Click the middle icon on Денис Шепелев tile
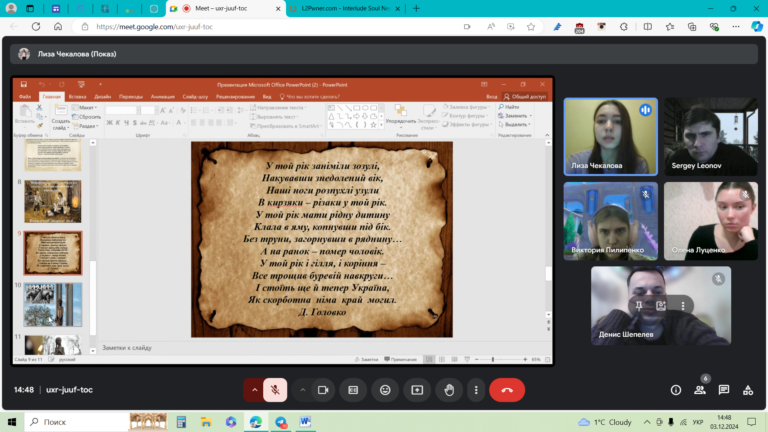Image resolution: width=768 pixels, height=432 pixels. [x=661, y=306]
